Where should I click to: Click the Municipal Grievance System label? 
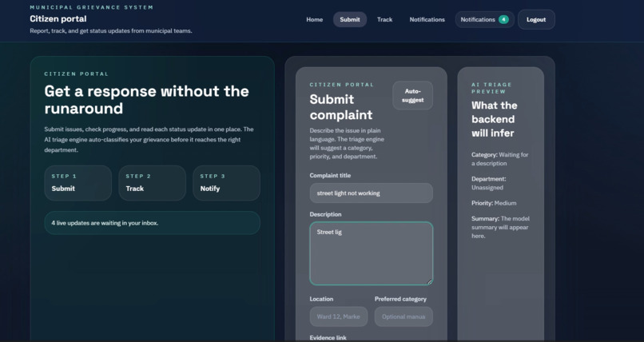pyautogui.click(x=91, y=7)
